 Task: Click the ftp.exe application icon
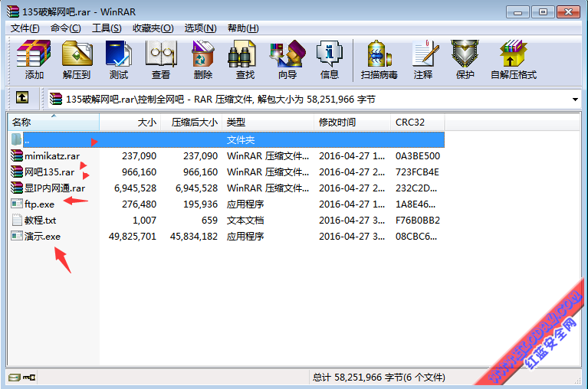(17, 204)
